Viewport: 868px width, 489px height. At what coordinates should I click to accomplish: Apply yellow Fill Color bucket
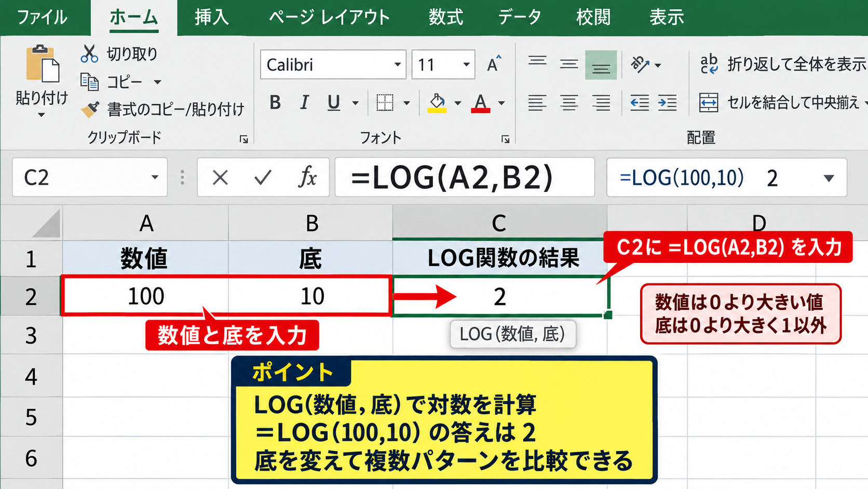(437, 103)
